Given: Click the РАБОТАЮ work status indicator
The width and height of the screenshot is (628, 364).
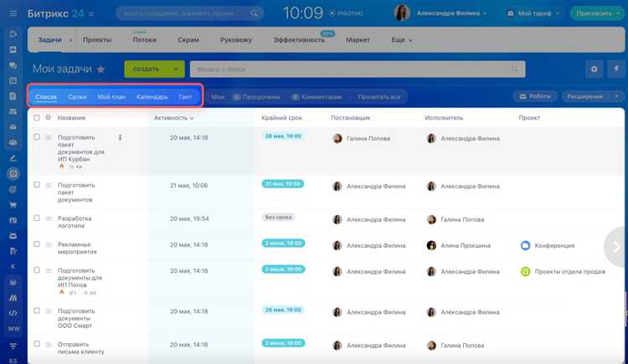Looking at the screenshot, I should pos(346,13).
